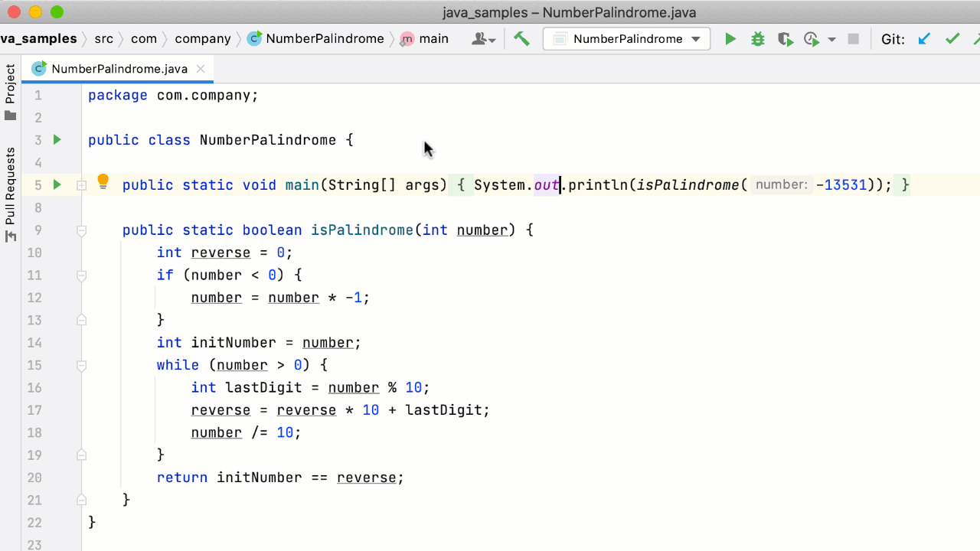Screen dimensions: 980x551
Task: Open the Project folder icon in sidebar
Action: coord(10,116)
